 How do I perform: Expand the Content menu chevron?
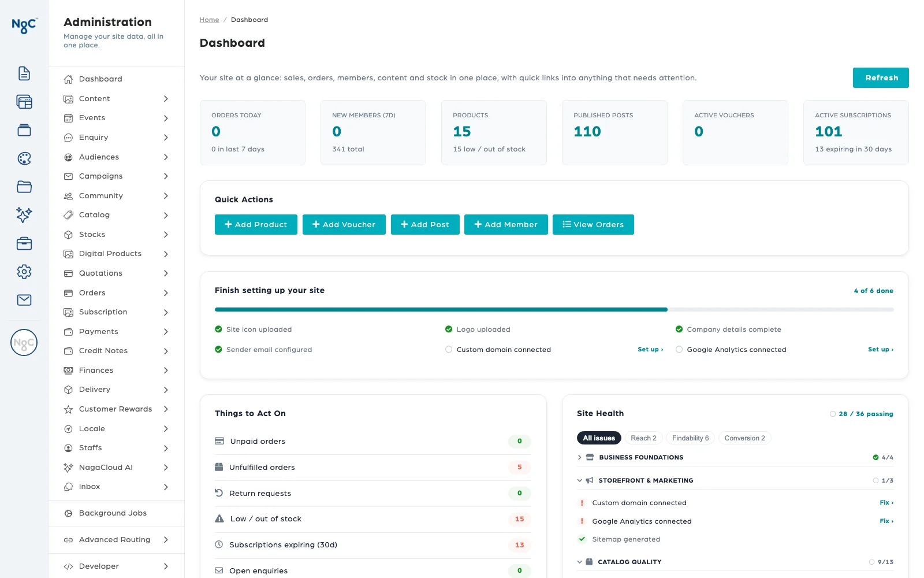click(166, 99)
